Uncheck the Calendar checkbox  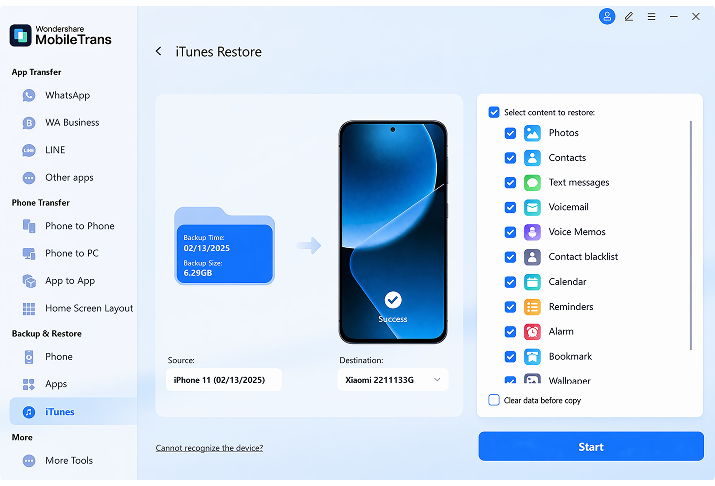pos(510,282)
